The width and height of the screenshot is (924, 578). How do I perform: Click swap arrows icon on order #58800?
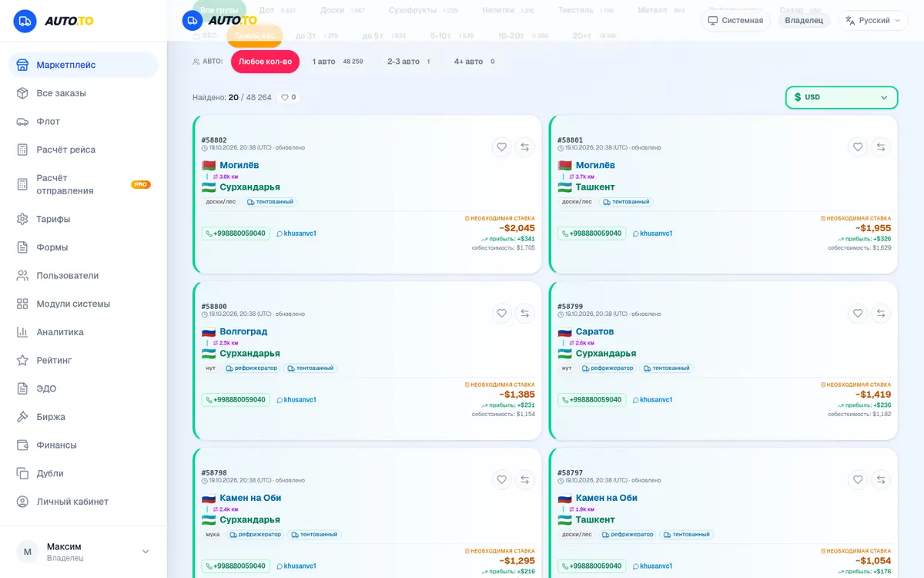point(525,314)
